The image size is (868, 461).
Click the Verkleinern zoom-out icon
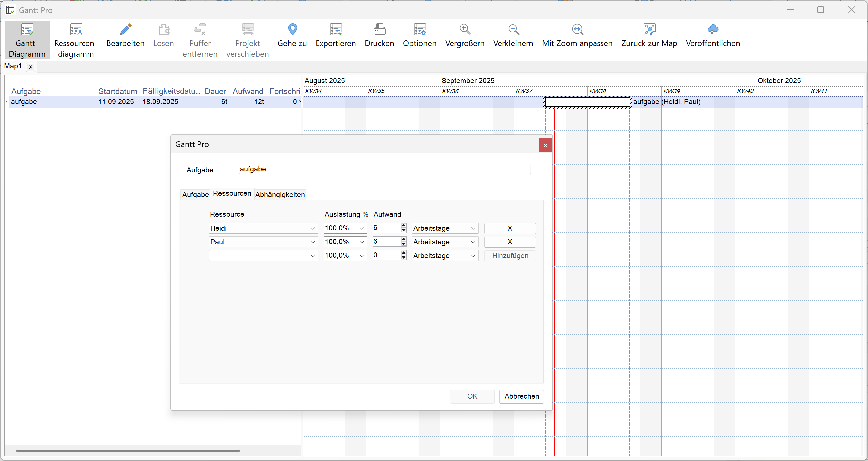coord(514,30)
